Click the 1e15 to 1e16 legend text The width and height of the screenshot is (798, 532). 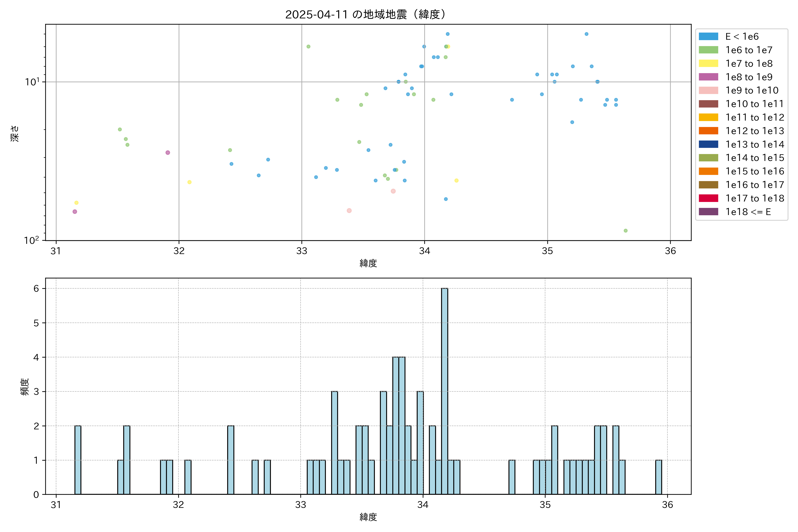(755, 171)
